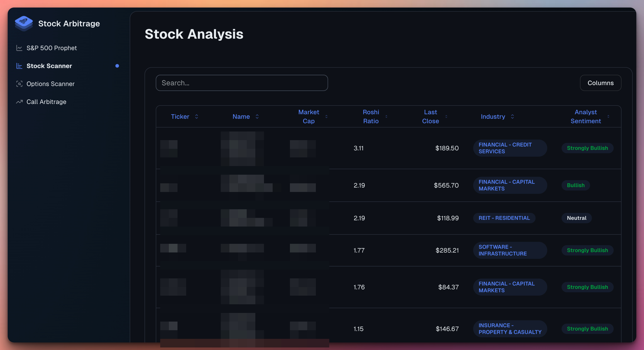Click into the Search input field
Viewport: 644px width, 350px height.
pyautogui.click(x=241, y=83)
